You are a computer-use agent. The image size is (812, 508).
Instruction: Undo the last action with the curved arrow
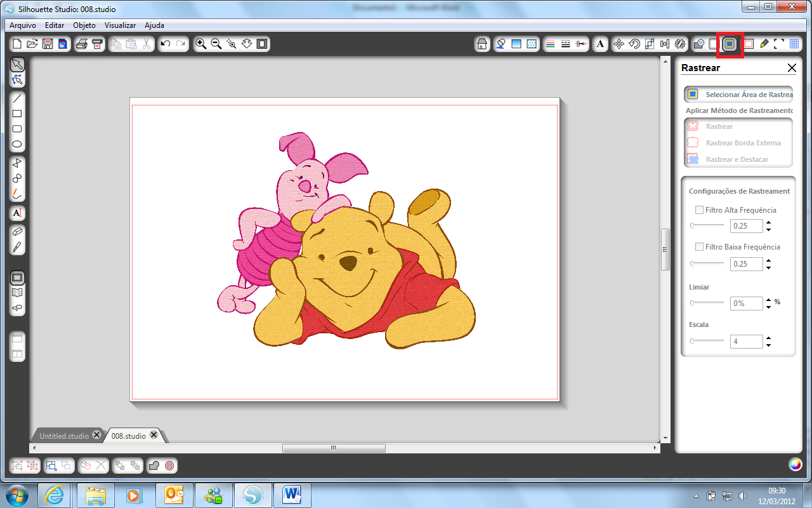click(x=166, y=44)
